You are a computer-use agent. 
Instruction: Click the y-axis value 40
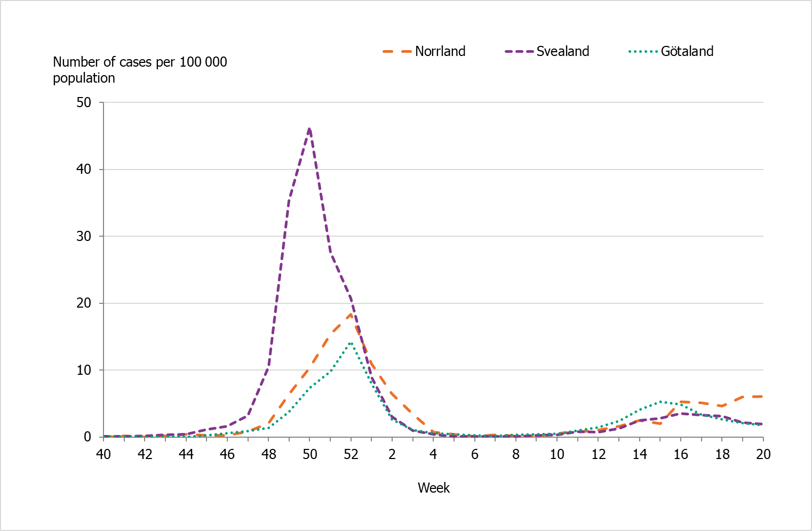point(84,169)
